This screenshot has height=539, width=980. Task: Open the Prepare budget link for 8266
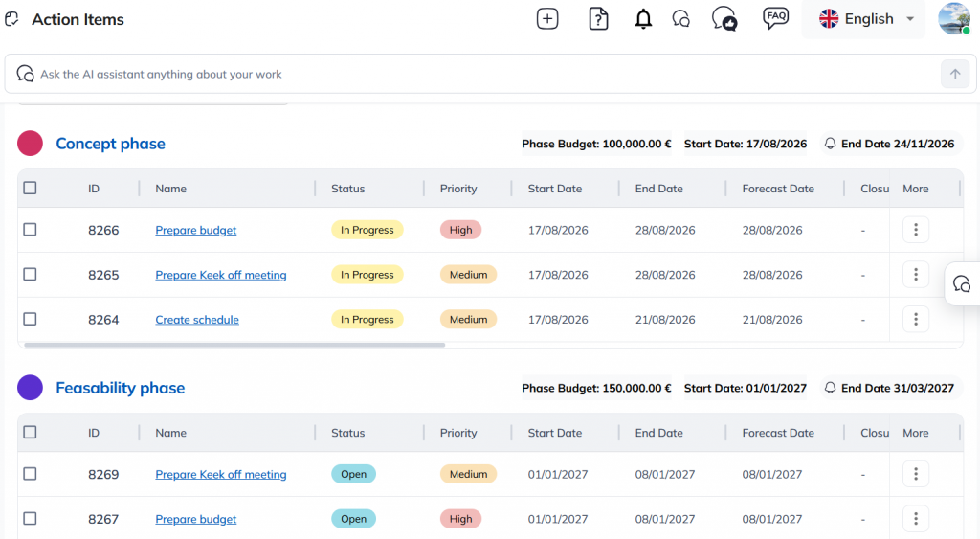pyautogui.click(x=195, y=230)
